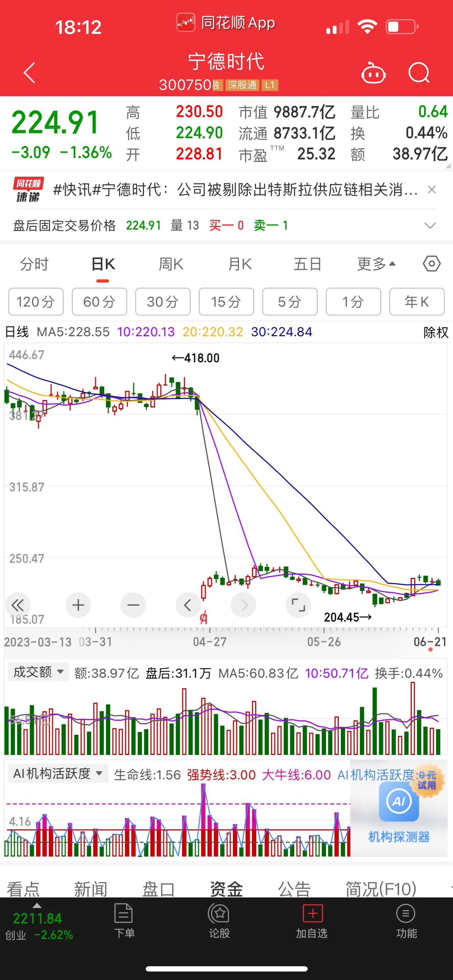Tap MA 10:220.13 purple value
Viewport: 453px width, 980px height.
coord(146,332)
